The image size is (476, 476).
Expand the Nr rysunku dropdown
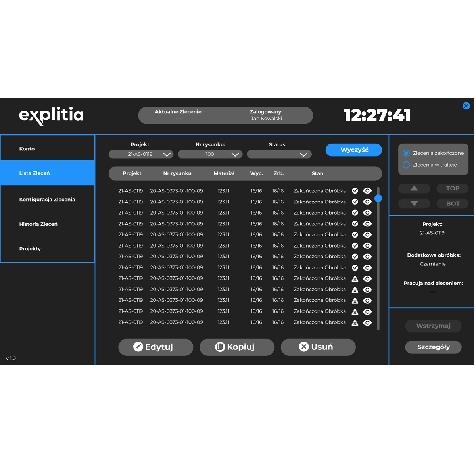[x=210, y=154]
